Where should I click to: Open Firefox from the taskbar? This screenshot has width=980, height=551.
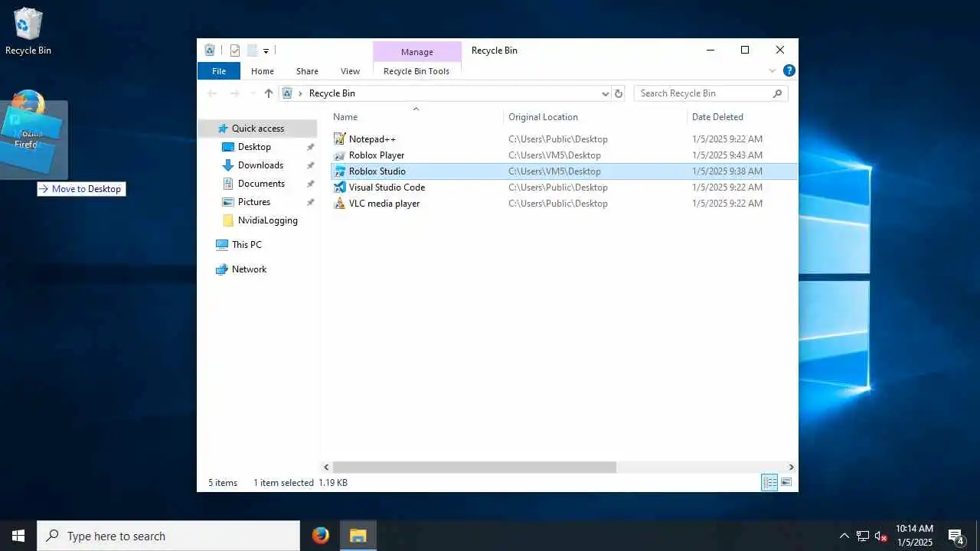coord(321,536)
